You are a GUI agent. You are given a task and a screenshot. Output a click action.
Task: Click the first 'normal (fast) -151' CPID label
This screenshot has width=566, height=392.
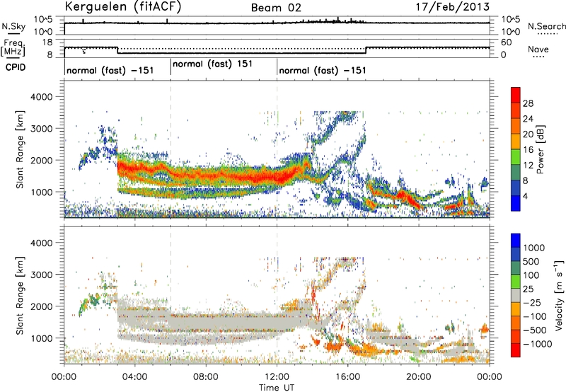pos(110,70)
